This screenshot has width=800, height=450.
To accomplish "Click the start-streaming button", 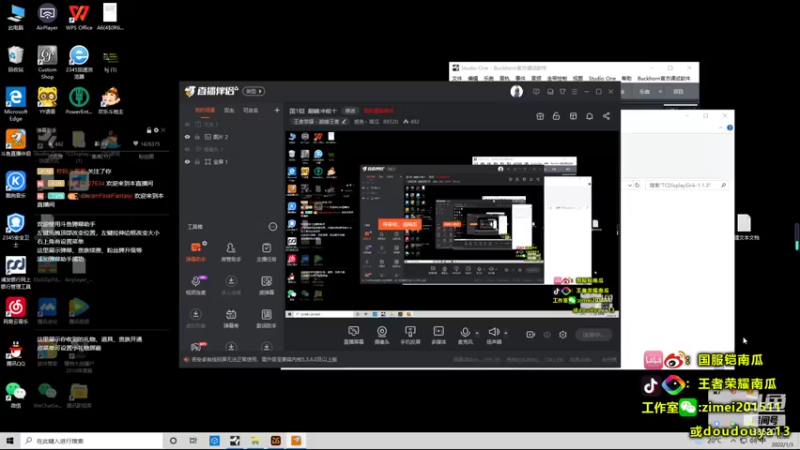I will [593, 335].
